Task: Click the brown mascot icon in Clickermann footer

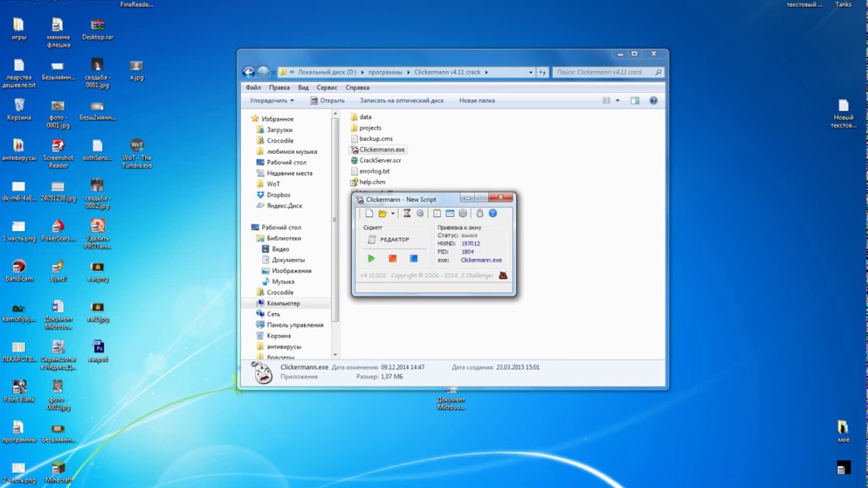Action: tap(502, 275)
